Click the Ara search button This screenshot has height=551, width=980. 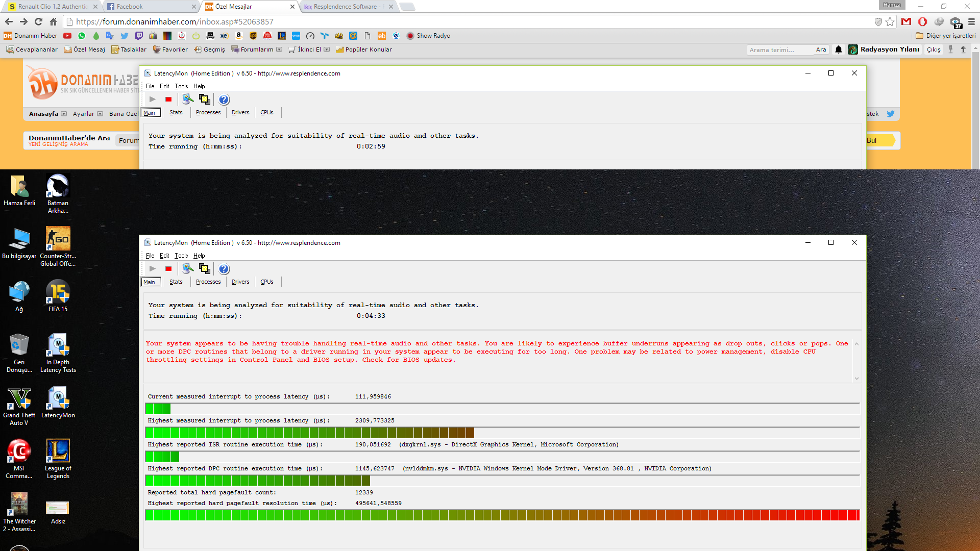[821, 49]
